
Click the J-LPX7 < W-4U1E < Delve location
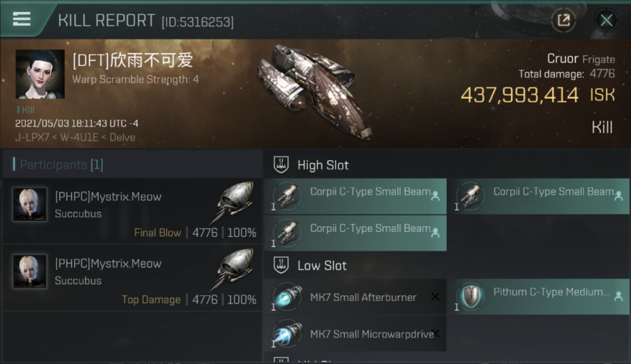point(75,137)
